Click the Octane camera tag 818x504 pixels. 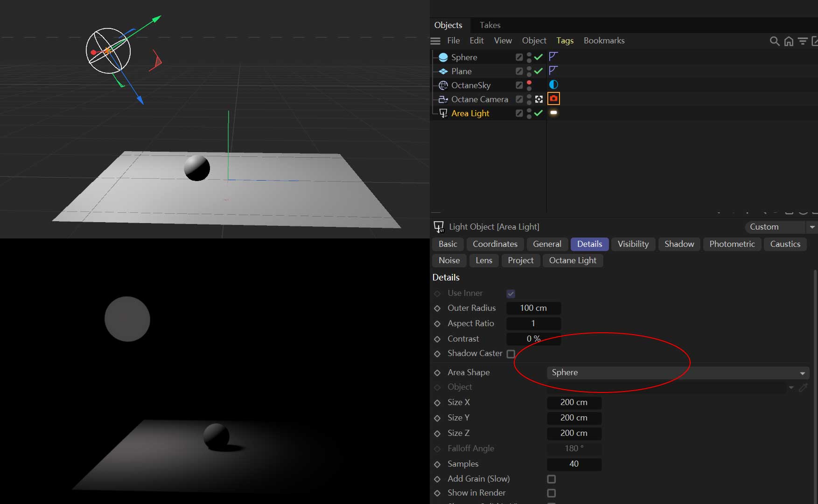pos(553,98)
